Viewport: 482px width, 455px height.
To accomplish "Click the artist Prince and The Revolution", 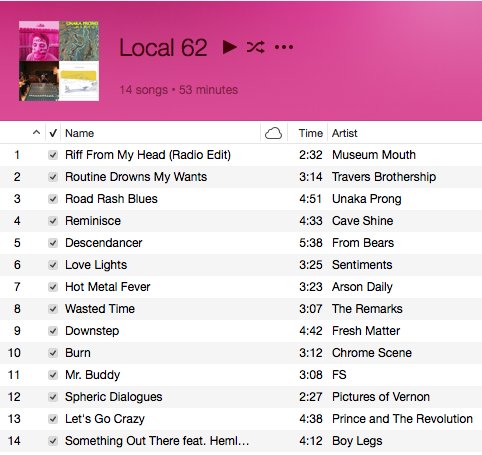I will (402, 419).
